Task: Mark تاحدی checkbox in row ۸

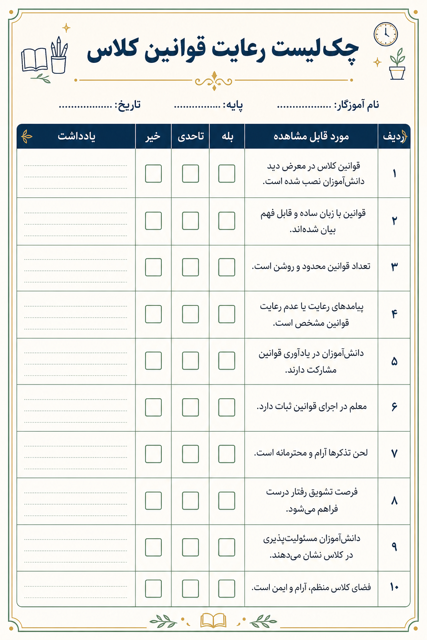Action: click(x=190, y=501)
